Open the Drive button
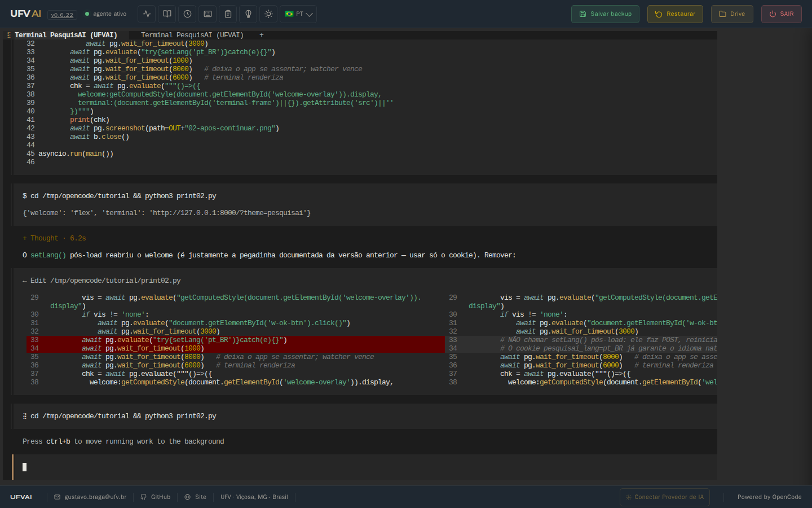This screenshot has width=812, height=508. pyautogui.click(x=732, y=14)
